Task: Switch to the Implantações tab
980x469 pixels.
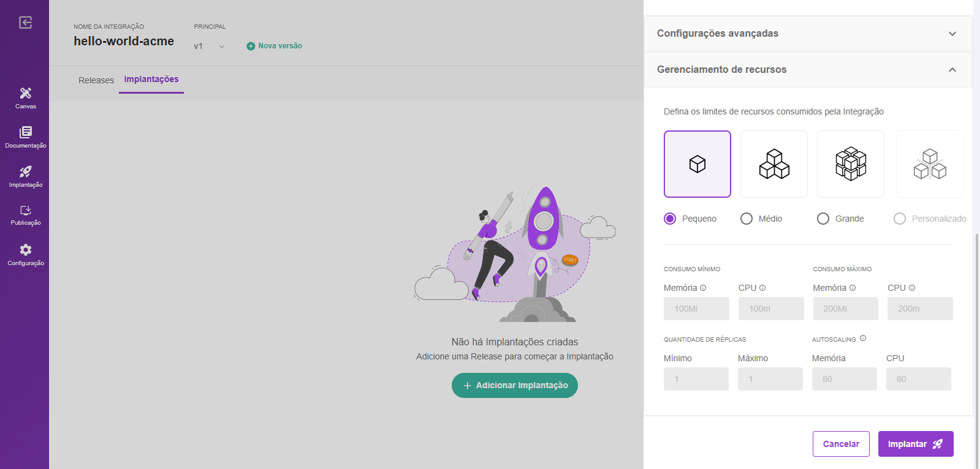Action: tap(151, 80)
